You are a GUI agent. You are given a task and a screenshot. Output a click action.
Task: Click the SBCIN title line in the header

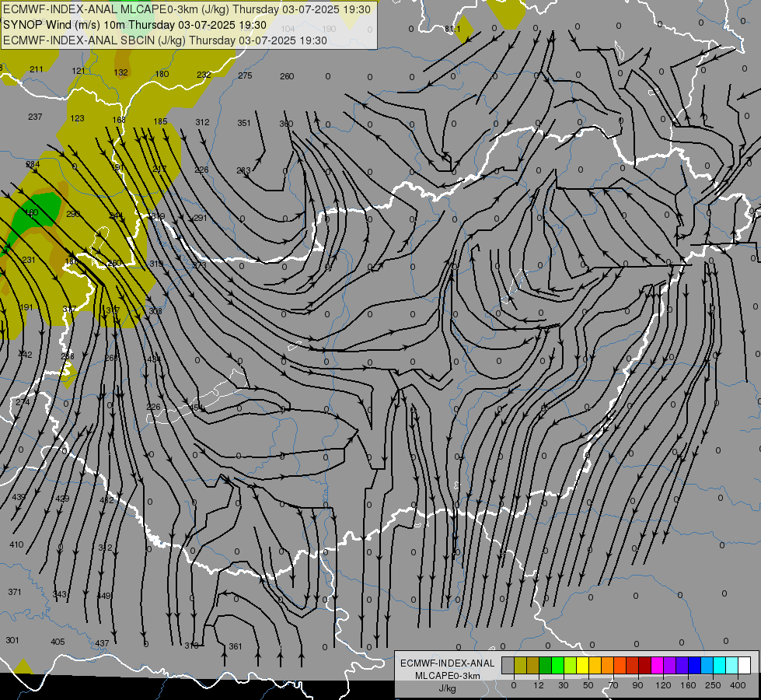point(165,40)
